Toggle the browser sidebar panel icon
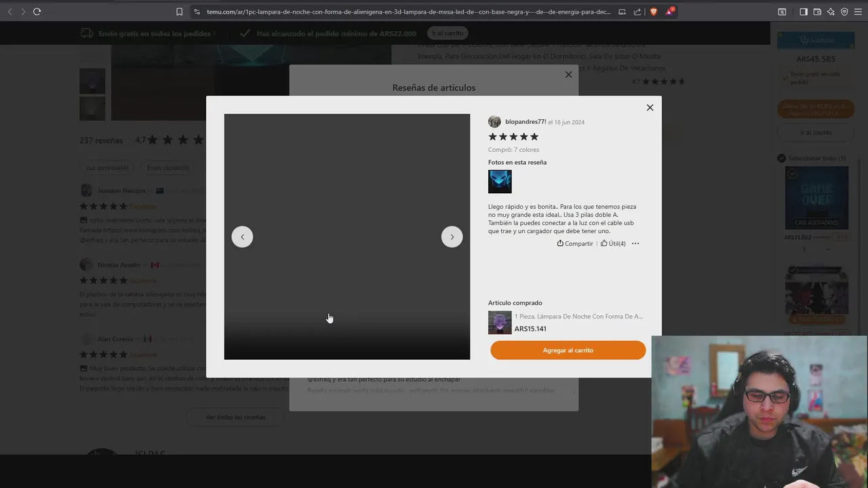The image size is (868, 488). coord(804,12)
